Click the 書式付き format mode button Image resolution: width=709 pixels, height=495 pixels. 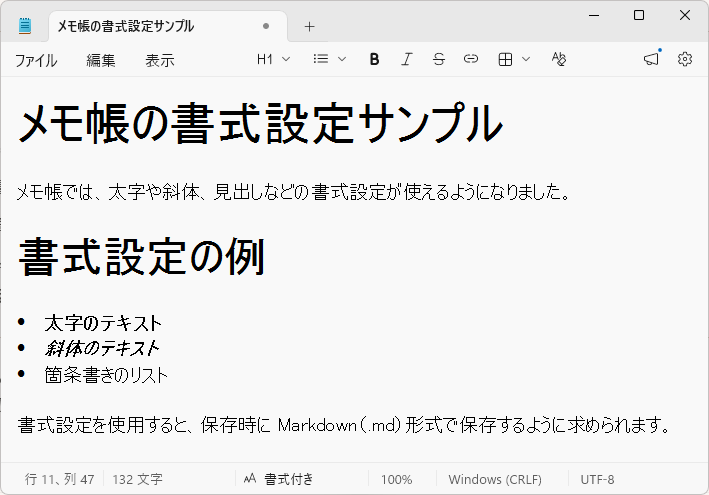(x=279, y=479)
